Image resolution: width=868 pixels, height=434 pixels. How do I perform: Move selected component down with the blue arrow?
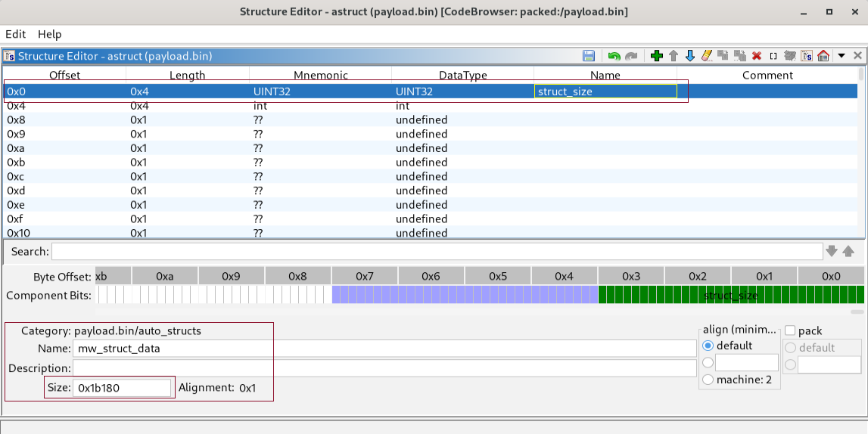(x=689, y=56)
